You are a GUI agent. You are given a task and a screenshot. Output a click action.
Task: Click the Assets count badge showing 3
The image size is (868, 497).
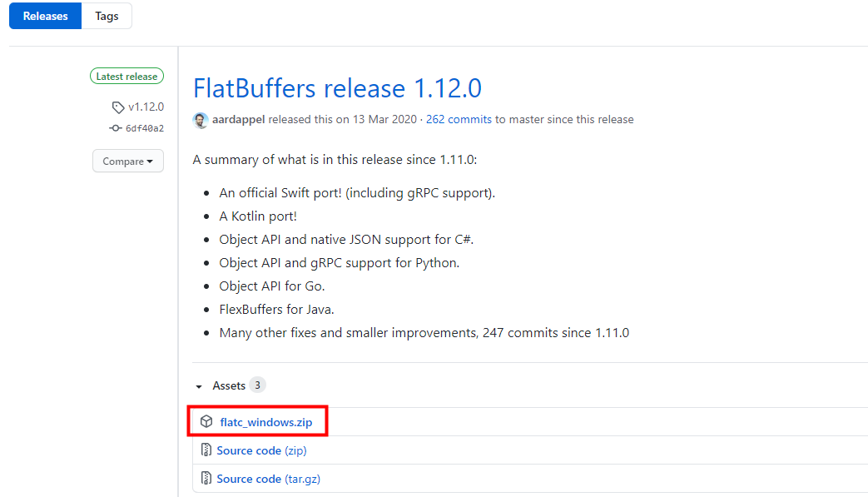point(257,385)
